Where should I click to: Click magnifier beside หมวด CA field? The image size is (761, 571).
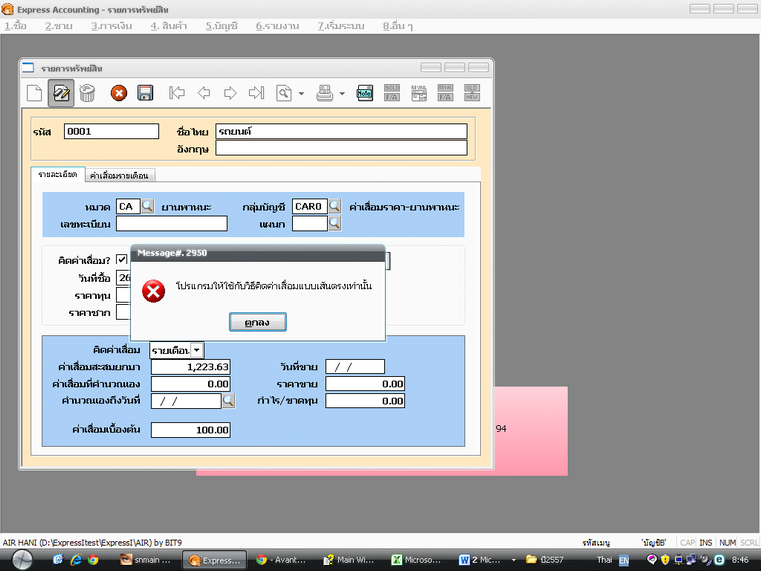coord(147,206)
